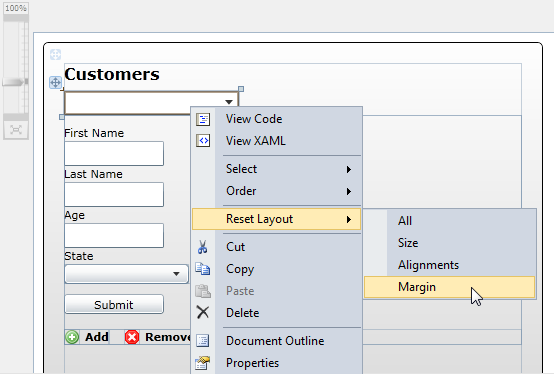This screenshot has height=374, width=554.
Task: Click the top-right resize handle of combo box
Action: pos(241,89)
